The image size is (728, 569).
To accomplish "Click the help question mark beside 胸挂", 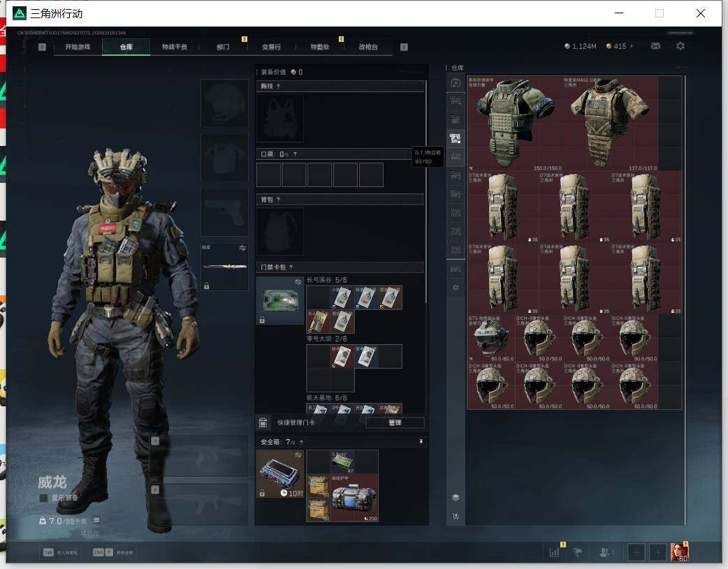I will 278,87.
